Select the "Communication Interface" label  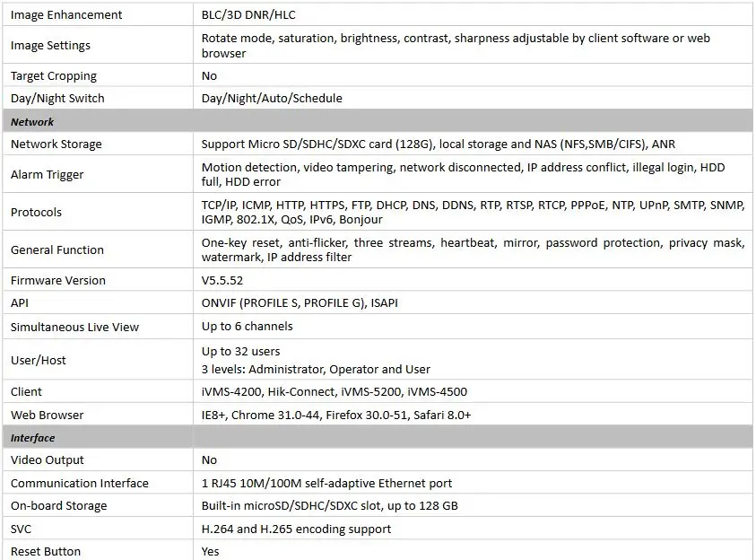tap(80, 484)
